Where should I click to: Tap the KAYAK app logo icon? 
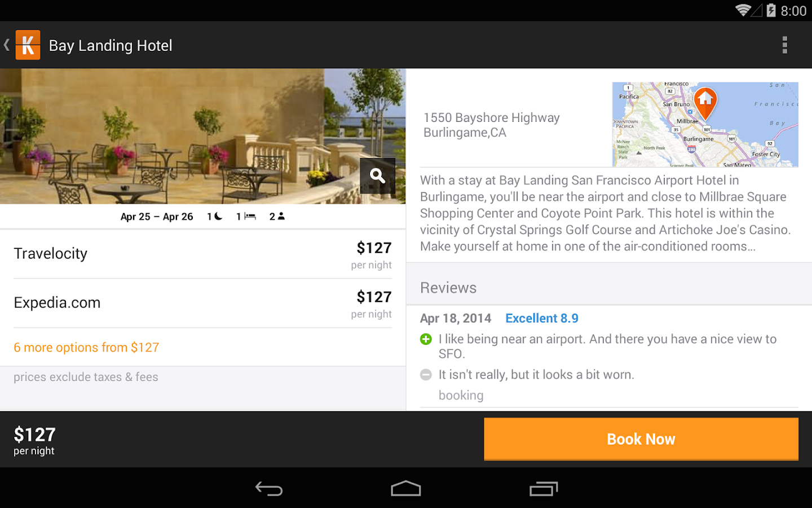28,45
